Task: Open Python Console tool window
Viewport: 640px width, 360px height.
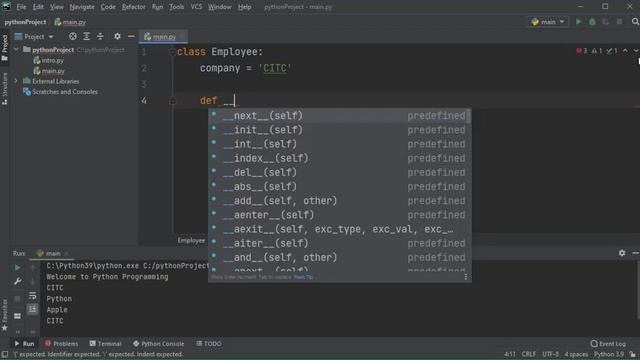Action: click(x=158, y=344)
